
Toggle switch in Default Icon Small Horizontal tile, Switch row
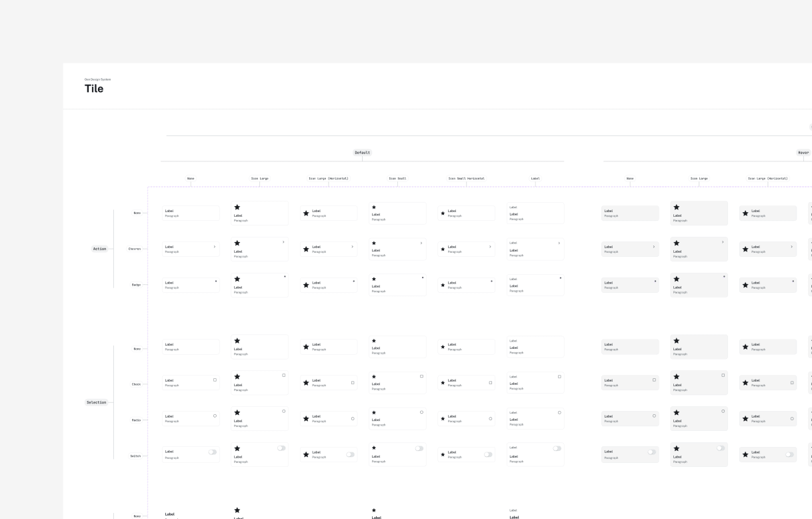[488, 454]
